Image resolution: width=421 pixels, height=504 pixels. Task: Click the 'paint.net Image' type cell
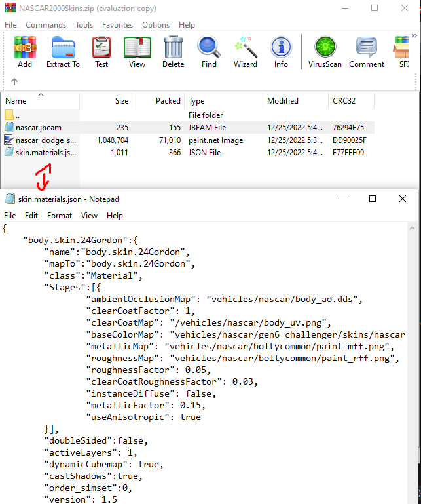tap(216, 140)
